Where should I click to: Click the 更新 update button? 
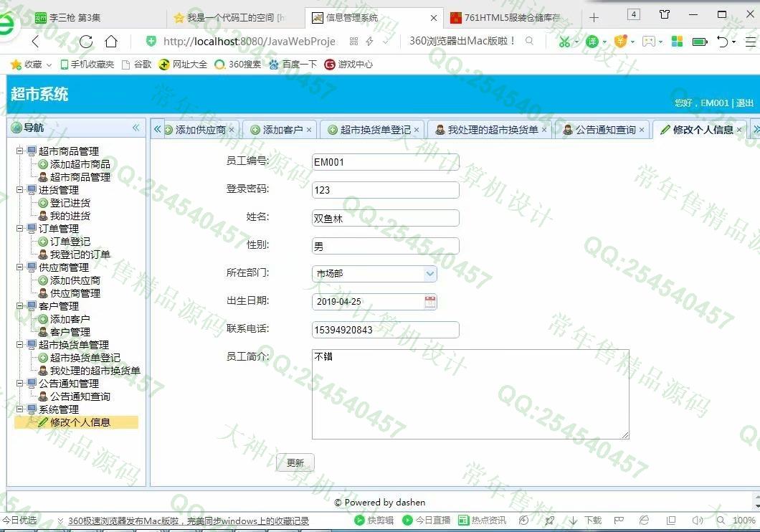click(x=295, y=462)
